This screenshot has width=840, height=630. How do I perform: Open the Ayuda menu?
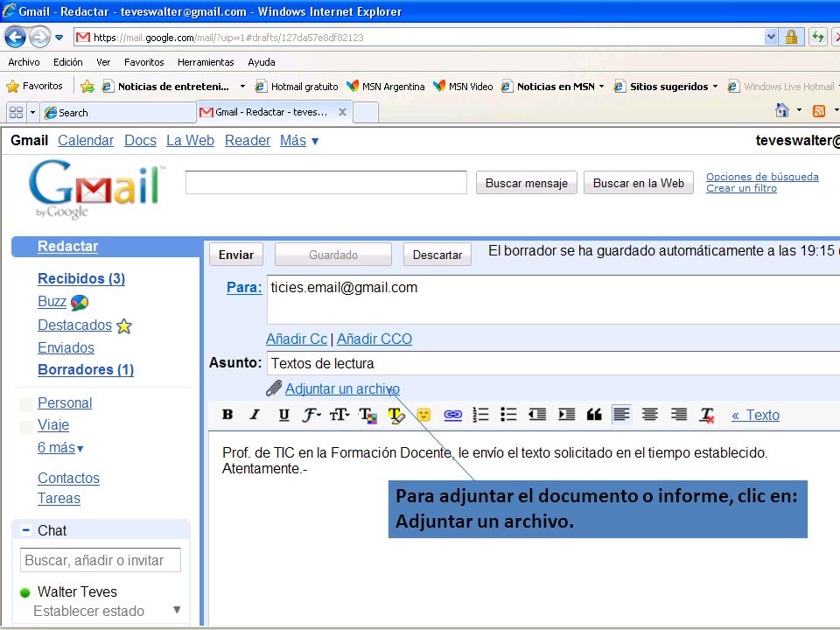(x=262, y=62)
